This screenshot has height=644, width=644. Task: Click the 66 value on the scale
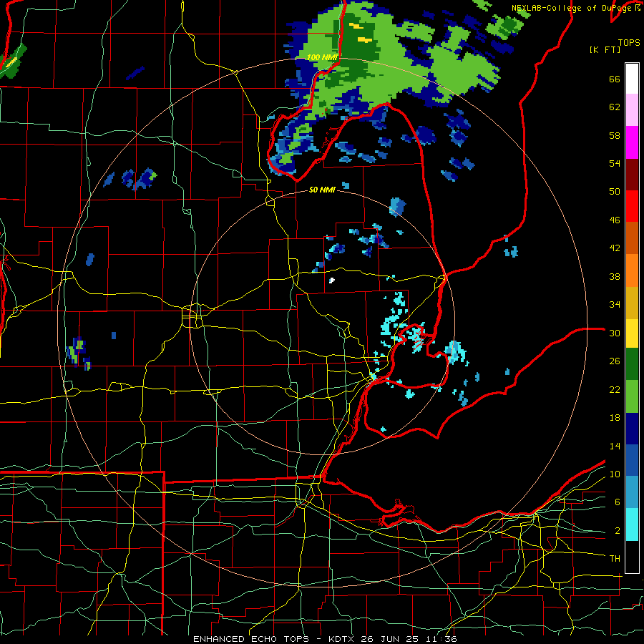point(615,79)
